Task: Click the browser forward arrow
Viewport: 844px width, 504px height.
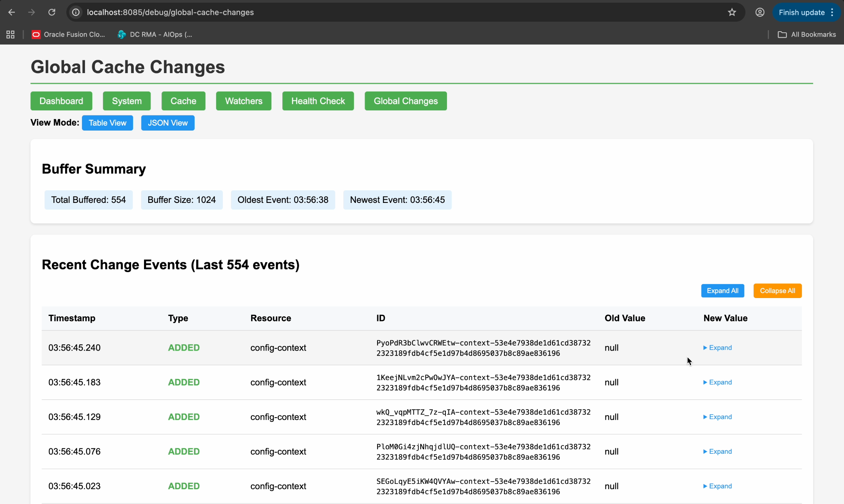Action: tap(32, 13)
